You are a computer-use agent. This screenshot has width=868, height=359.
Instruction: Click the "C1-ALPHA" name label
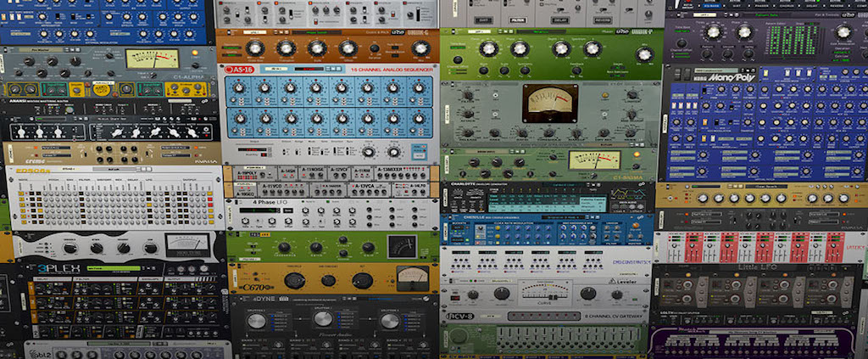click(x=189, y=77)
